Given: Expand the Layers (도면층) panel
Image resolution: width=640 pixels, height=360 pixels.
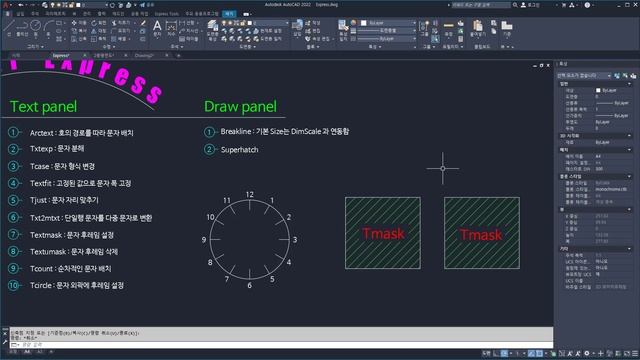Looking at the screenshot, I should coord(247,47).
